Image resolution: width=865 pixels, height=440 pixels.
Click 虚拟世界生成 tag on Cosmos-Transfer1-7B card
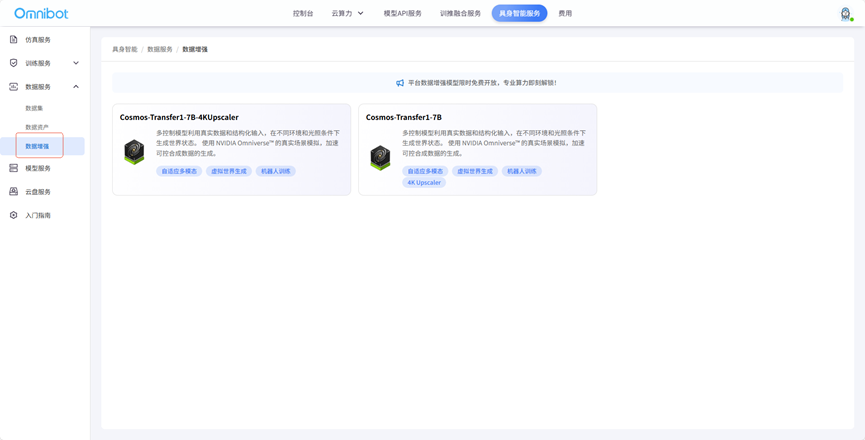475,171
